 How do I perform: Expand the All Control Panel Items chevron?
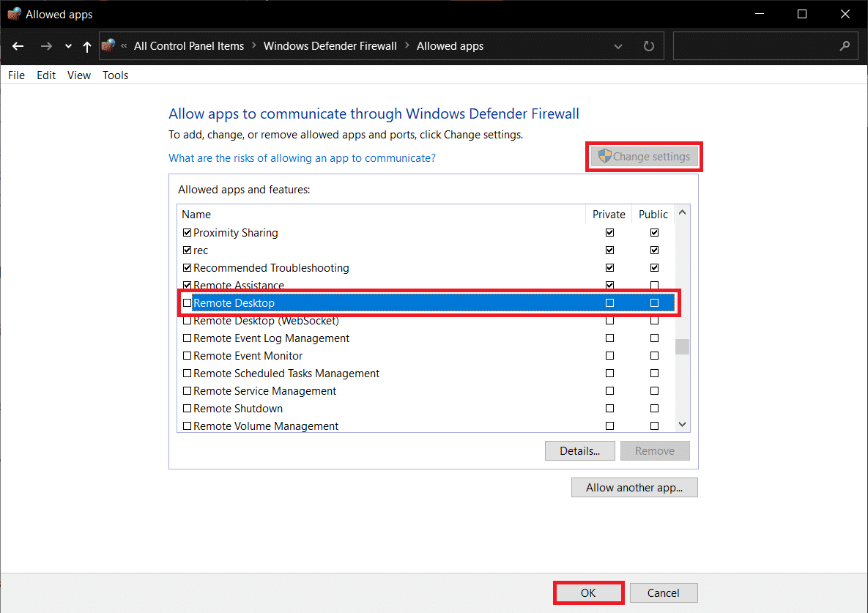pyautogui.click(x=254, y=46)
